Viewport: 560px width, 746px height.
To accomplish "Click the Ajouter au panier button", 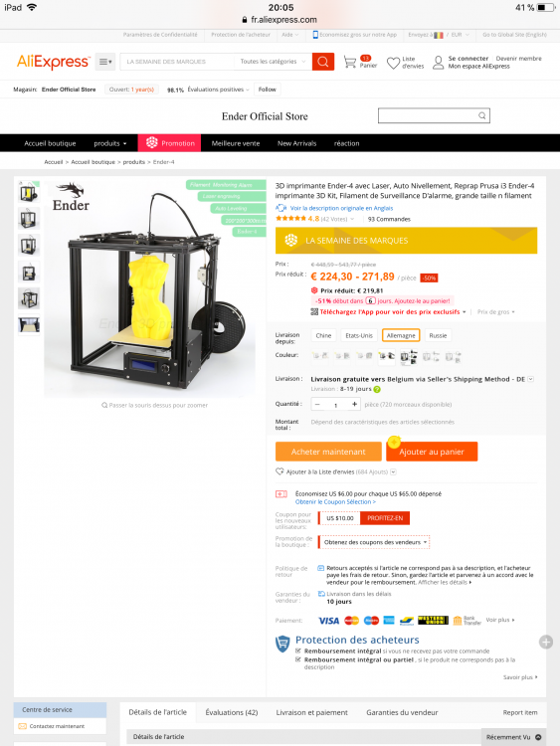I will coord(432,452).
